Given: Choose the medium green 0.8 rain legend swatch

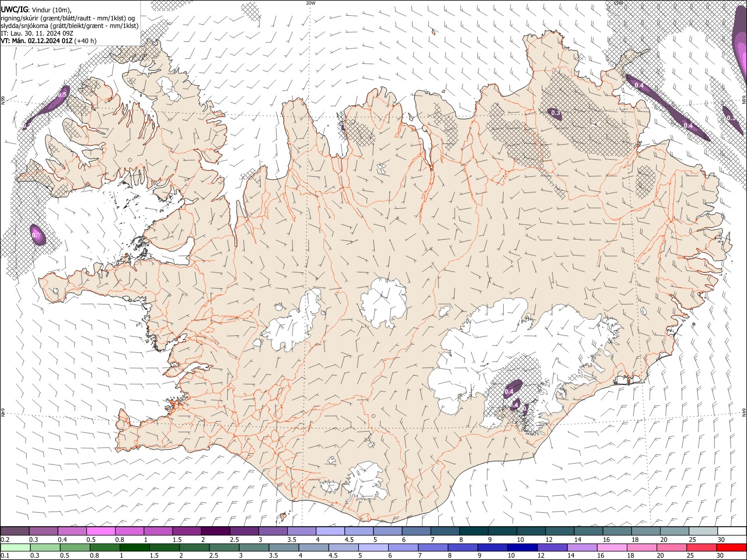Looking at the screenshot, I should click(x=106, y=547).
